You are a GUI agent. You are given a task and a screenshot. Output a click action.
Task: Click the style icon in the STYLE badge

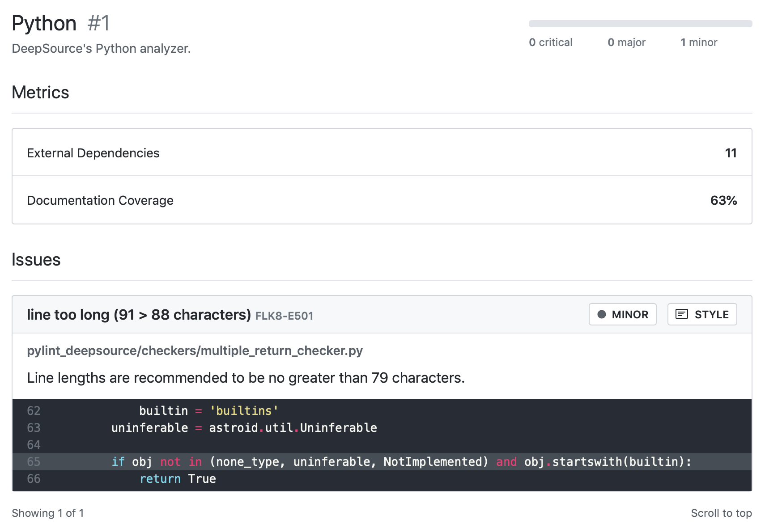tap(681, 314)
